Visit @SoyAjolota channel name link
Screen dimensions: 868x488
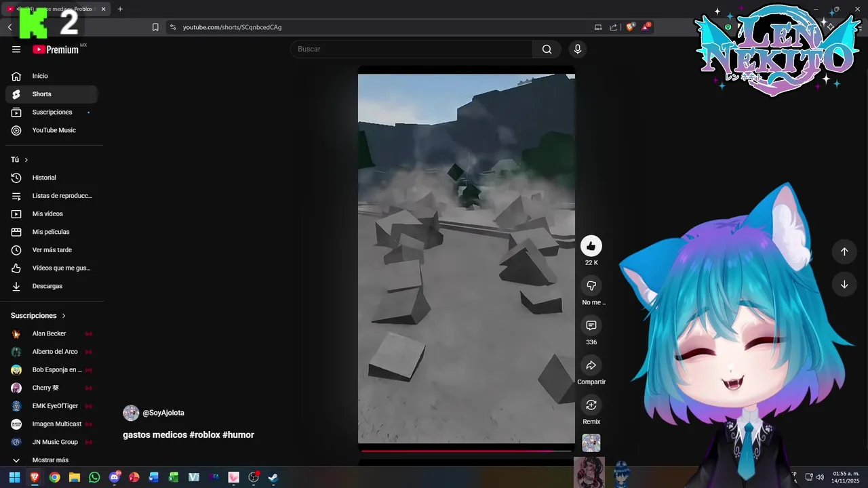[x=163, y=413]
